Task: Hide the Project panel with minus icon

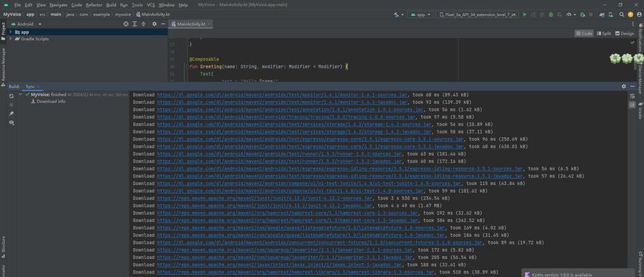Action: point(163,24)
